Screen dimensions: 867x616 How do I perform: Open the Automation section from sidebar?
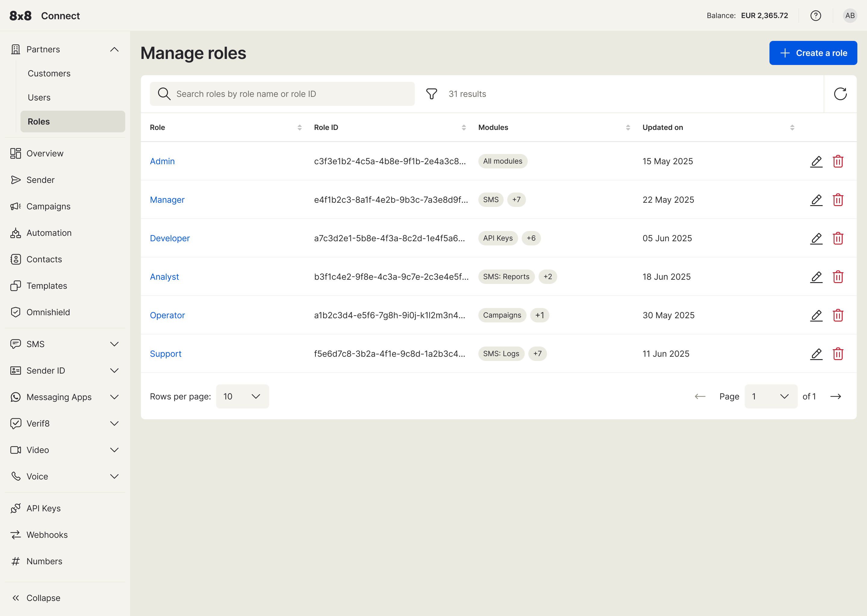[x=48, y=233]
